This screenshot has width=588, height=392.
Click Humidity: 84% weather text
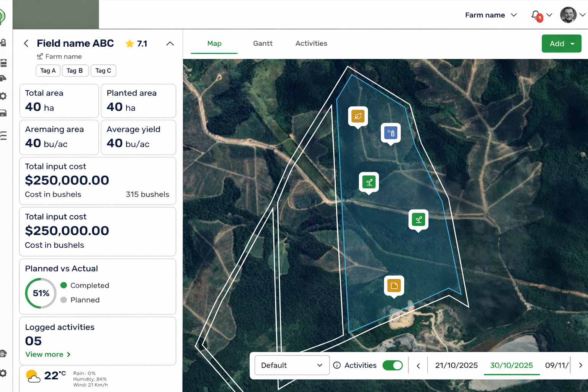(x=90, y=379)
